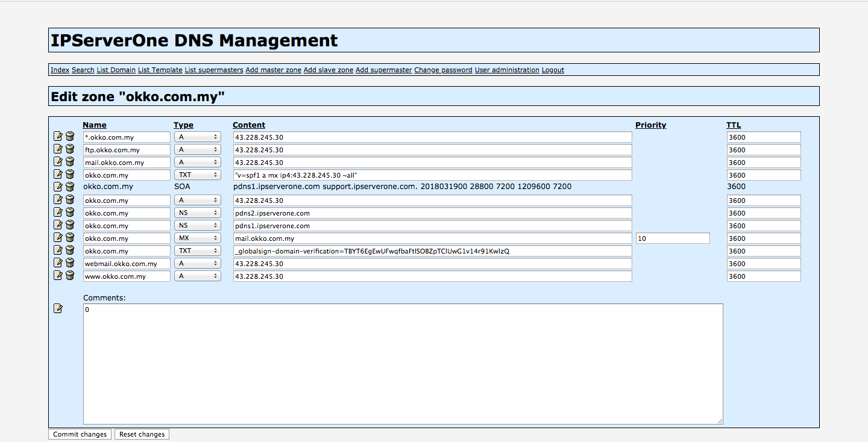The image size is (868, 442).
Task: Delete the *.okko.com.my A record
Action: point(70,137)
